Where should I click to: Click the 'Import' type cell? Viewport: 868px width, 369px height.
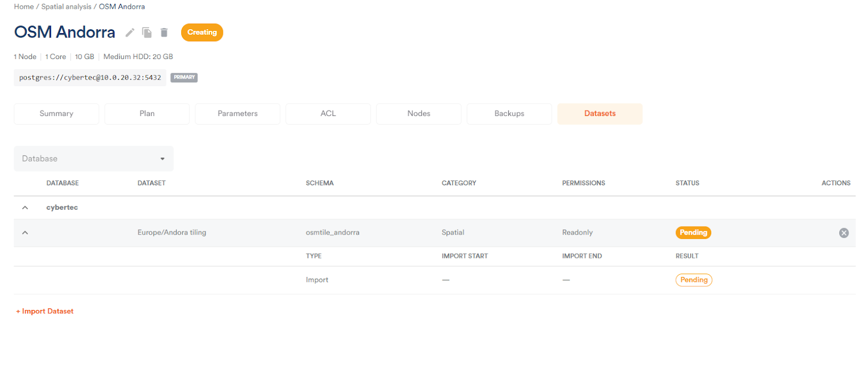[317, 280]
